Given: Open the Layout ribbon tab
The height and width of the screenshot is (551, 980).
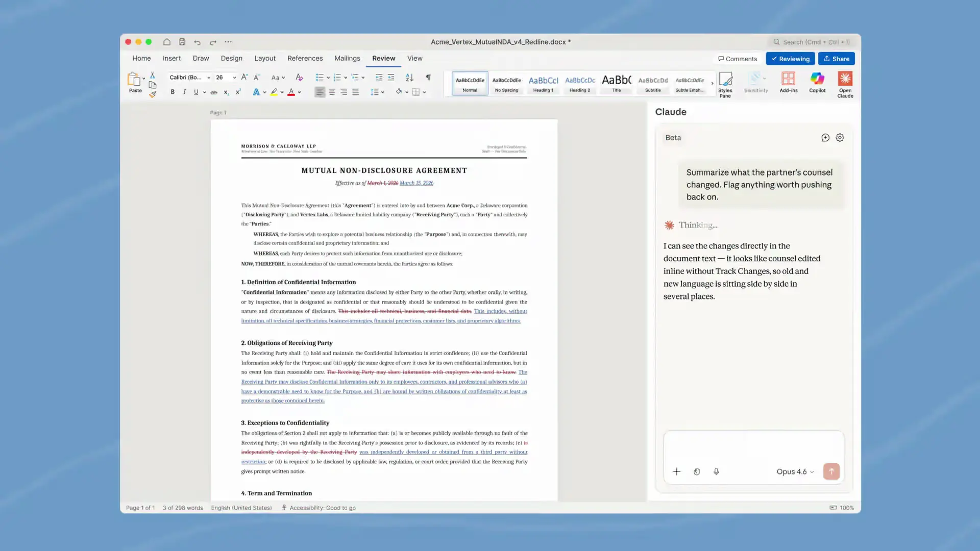Looking at the screenshot, I should click(264, 58).
